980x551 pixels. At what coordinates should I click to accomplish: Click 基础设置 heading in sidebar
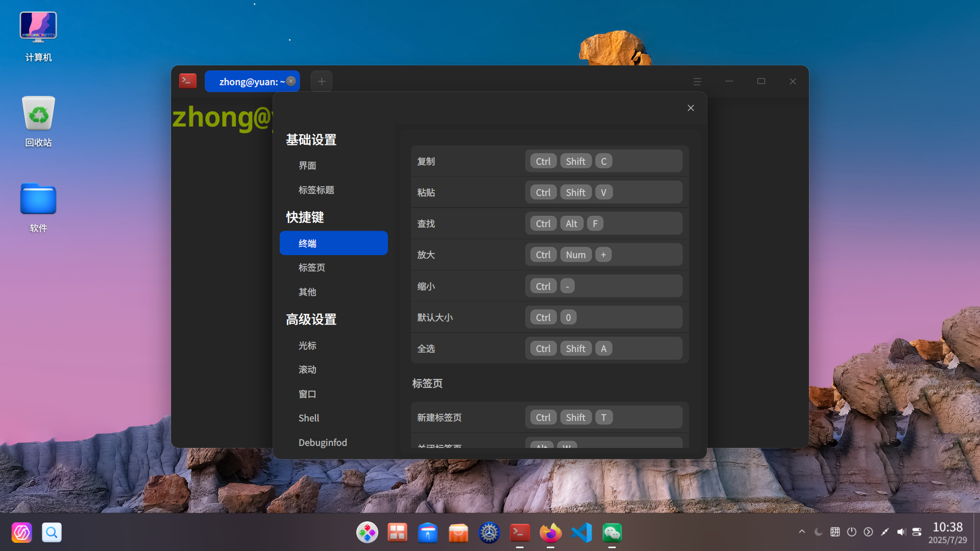tap(311, 140)
